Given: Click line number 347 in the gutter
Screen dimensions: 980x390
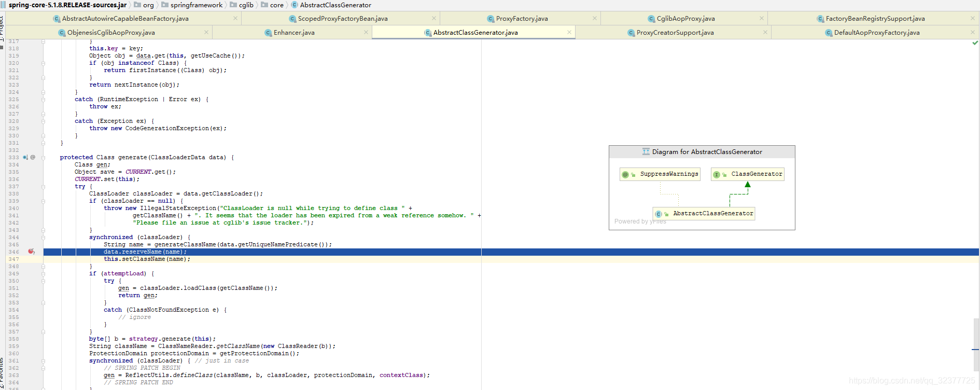Looking at the screenshot, I should point(13,259).
